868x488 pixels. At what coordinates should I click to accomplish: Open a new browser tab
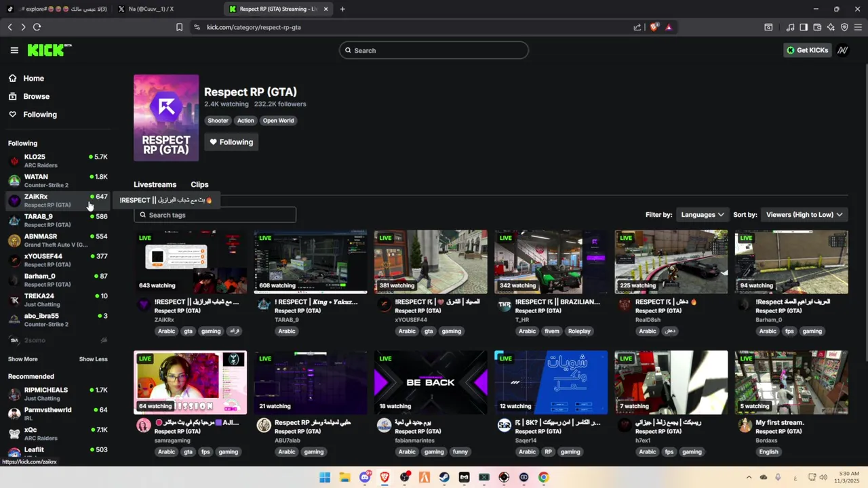click(342, 9)
